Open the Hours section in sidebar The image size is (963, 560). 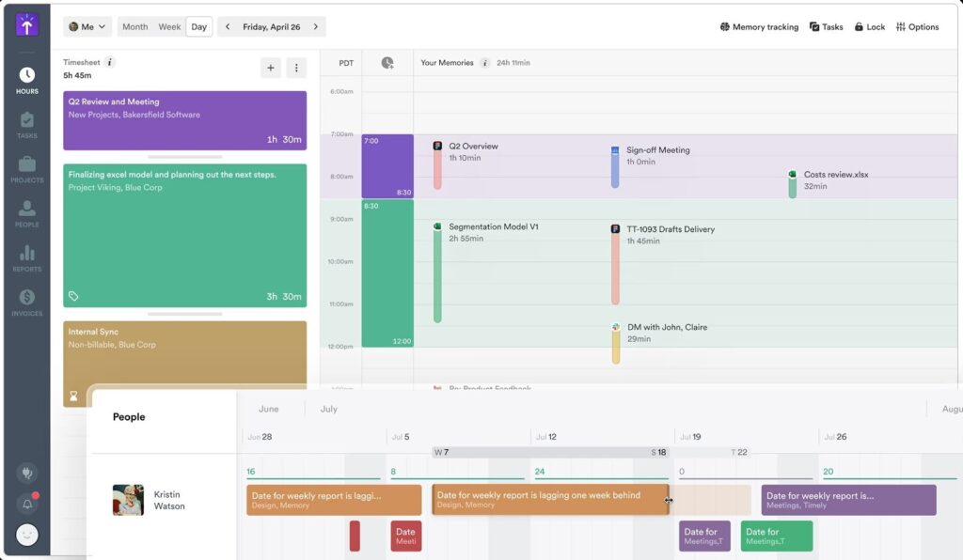26,80
